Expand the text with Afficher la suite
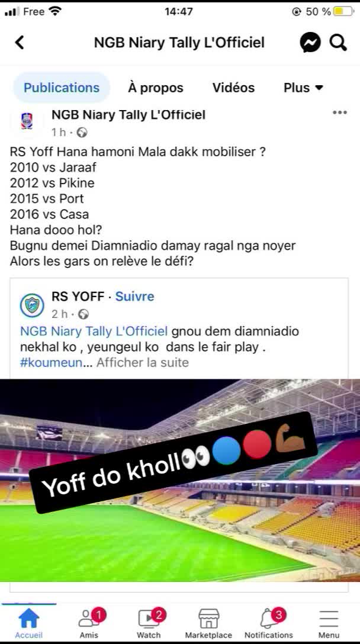This screenshot has height=644, width=360. click(143, 363)
